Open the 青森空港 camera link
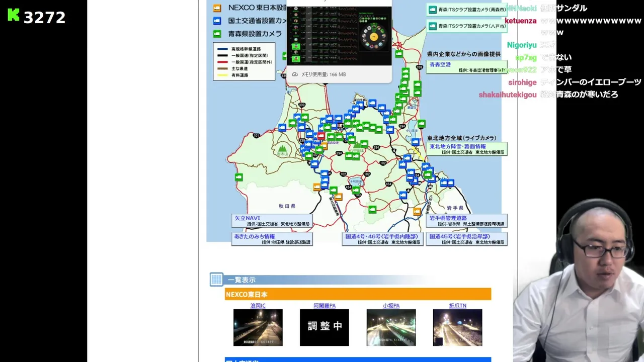This screenshot has width=644, height=362. pyautogui.click(x=440, y=64)
